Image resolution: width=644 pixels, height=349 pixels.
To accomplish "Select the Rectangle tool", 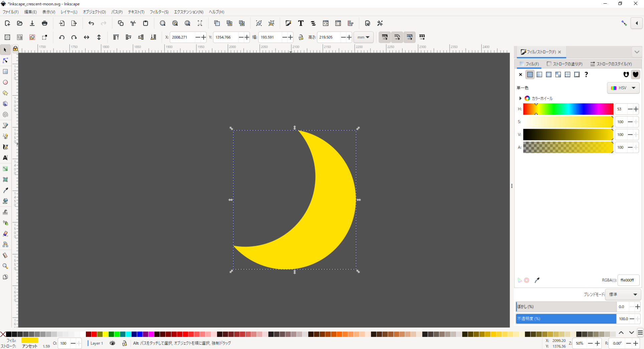I will click(x=5, y=72).
